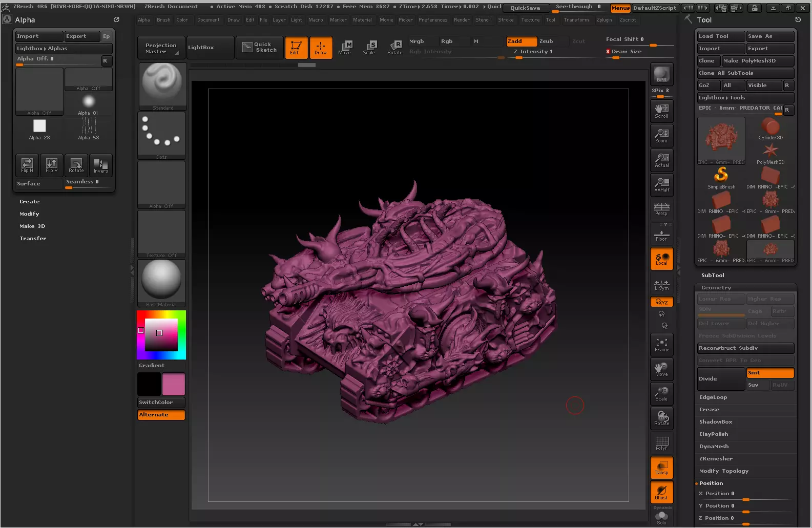
Task: Click the Frame mesh icon
Action: pos(661,345)
